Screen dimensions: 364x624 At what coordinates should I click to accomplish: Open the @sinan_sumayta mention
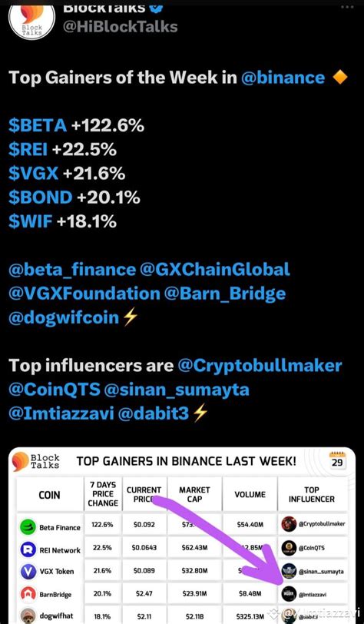[x=177, y=390]
